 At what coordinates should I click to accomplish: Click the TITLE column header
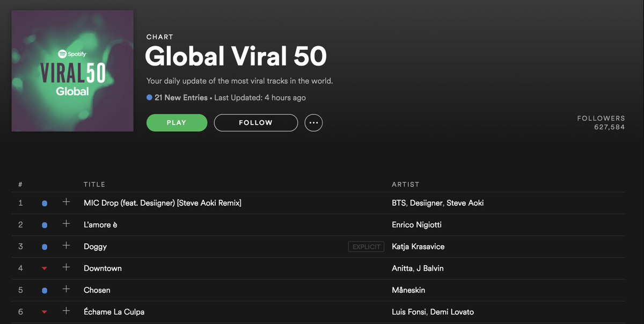(x=94, y=184)
